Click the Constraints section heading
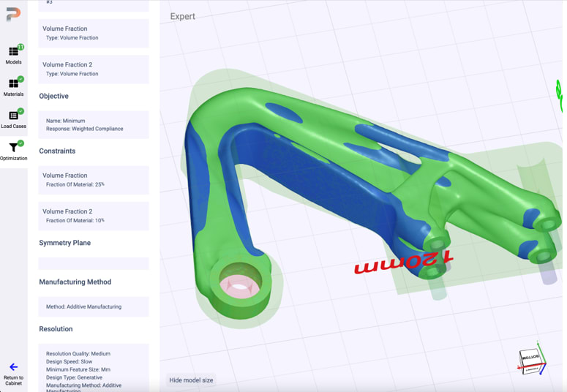 click(x=57, y=151)
